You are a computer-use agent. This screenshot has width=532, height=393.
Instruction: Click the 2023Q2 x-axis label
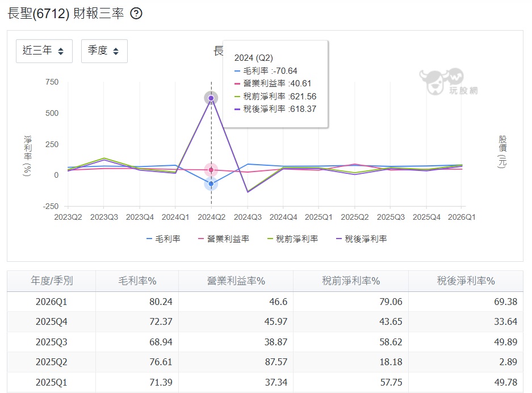pyautogui.click(x=68, y=217)
